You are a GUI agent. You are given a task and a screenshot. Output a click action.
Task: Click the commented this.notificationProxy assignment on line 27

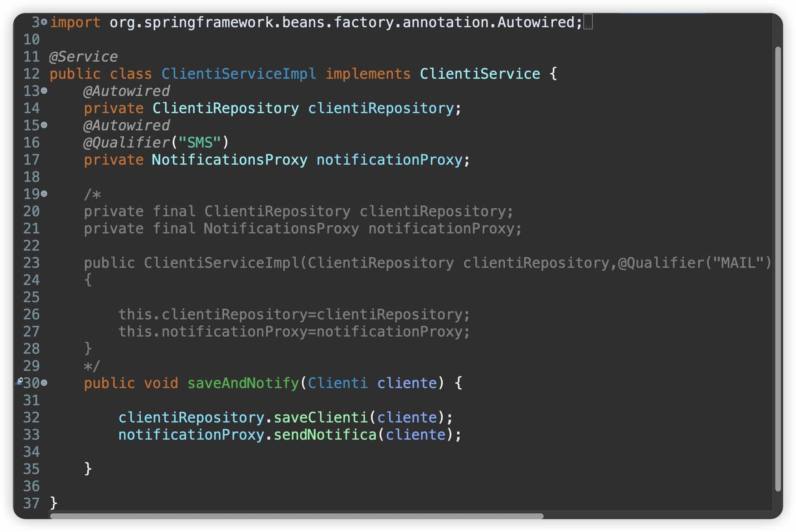click(294, 332)
